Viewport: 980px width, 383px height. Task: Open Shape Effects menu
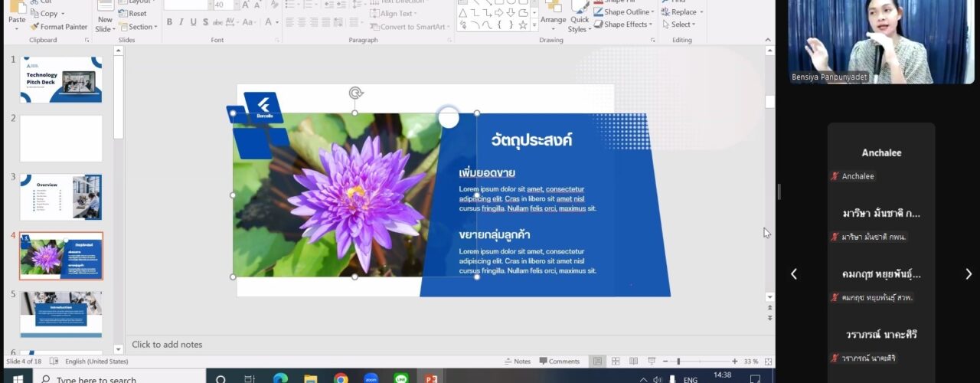[623, 25]
